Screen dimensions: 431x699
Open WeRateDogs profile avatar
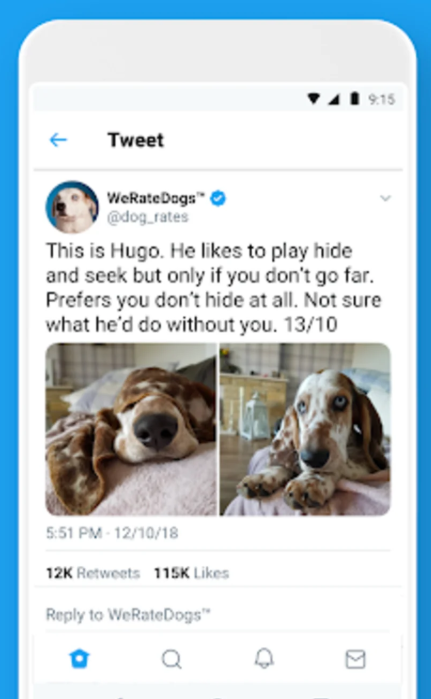click(x=72, y=207)
